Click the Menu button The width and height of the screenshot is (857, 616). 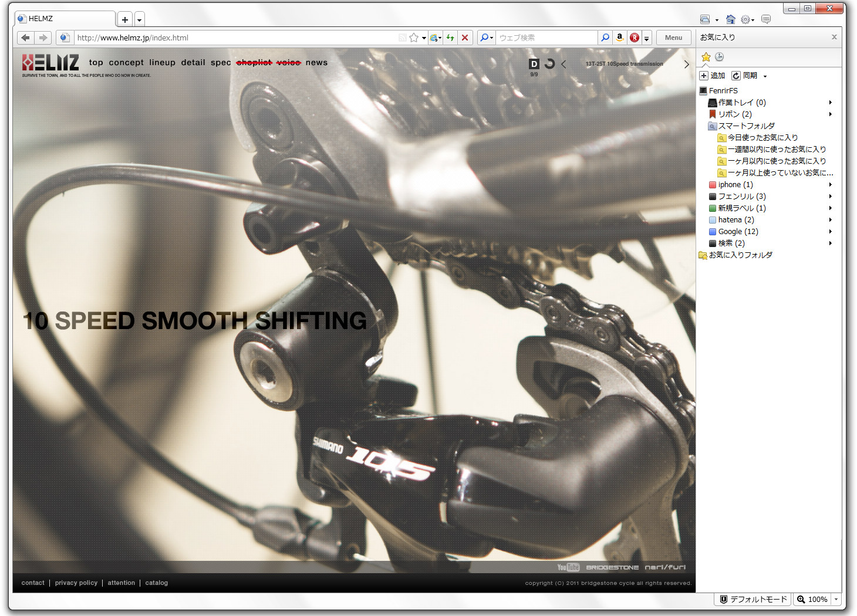pyautogui.click(x=673, y=38)
